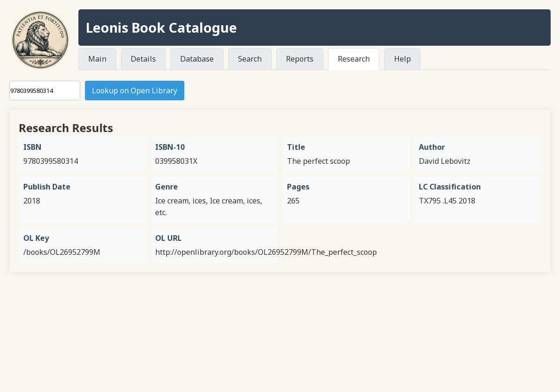The image size is (560, 392).
Task: Click the OL URL label
Action: tap(168, 238)
